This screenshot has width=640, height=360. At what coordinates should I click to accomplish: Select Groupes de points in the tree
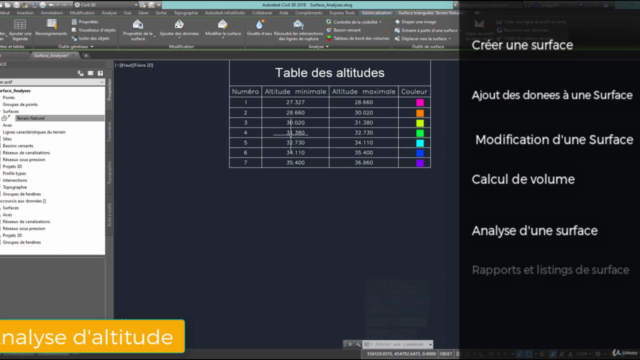pos(20,104)
